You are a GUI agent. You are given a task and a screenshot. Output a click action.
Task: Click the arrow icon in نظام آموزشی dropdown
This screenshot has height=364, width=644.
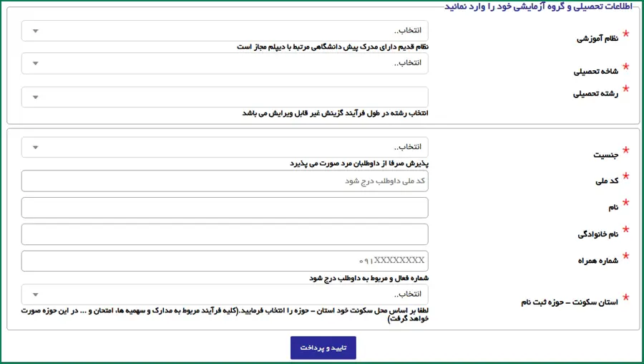click(36, 31)
